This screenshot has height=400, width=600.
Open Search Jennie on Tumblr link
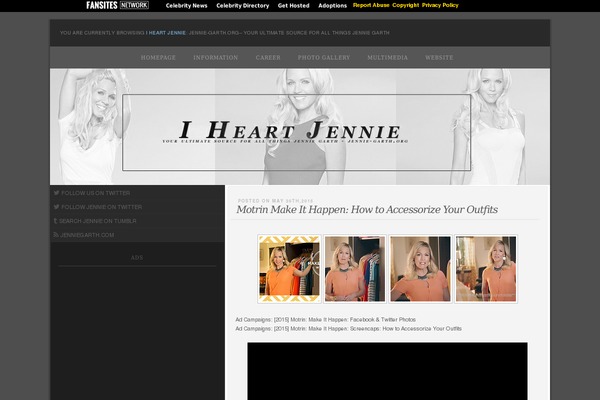98,221
